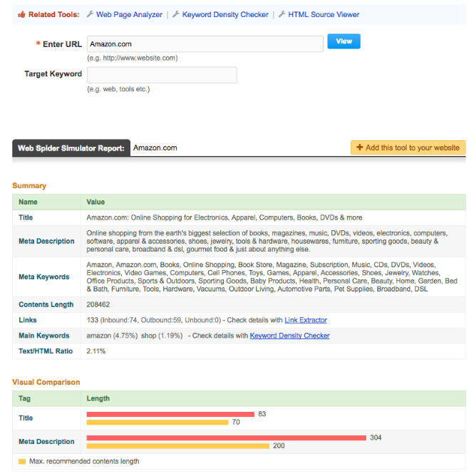Open the Keyword Density Checker tool in Related Tools
474x476 pixels.
pos(225,14)
